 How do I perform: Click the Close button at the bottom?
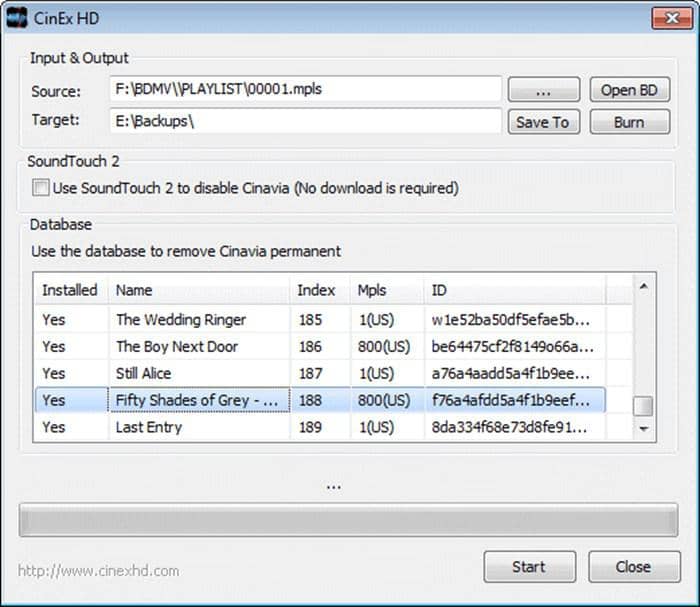tap(634, 567)
